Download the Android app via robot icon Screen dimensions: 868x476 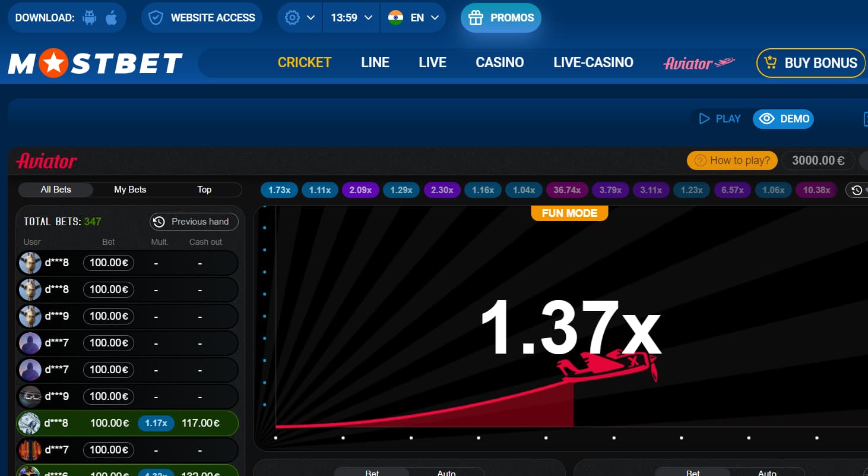pyautogui.click(x=90, y=18)
